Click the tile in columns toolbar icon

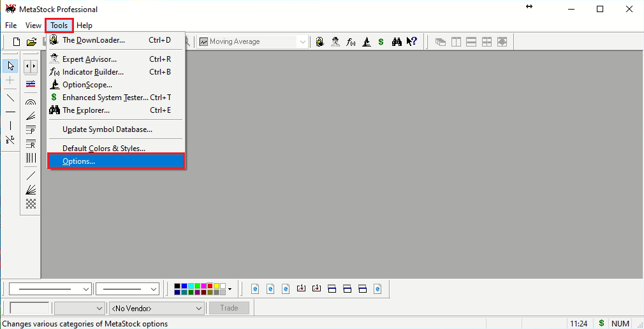(x=456, y=41)
